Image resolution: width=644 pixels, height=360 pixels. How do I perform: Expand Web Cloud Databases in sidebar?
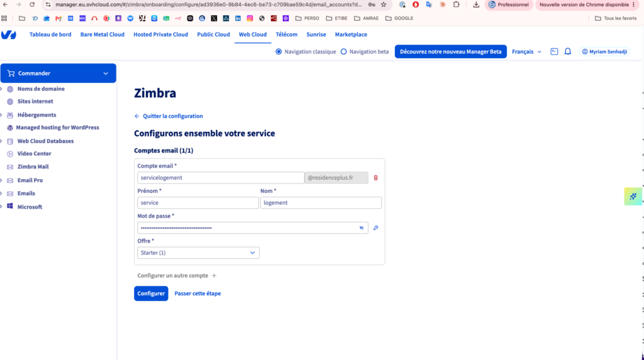(1, 141)
